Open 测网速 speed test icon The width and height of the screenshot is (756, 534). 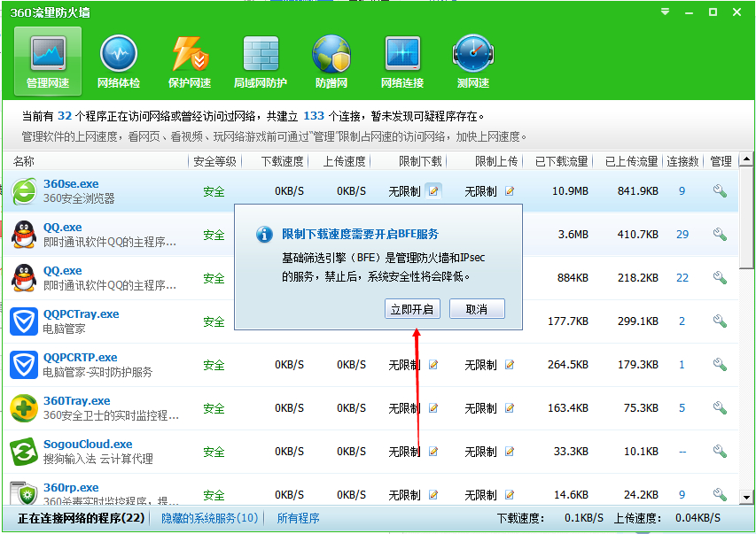point(473,61)
